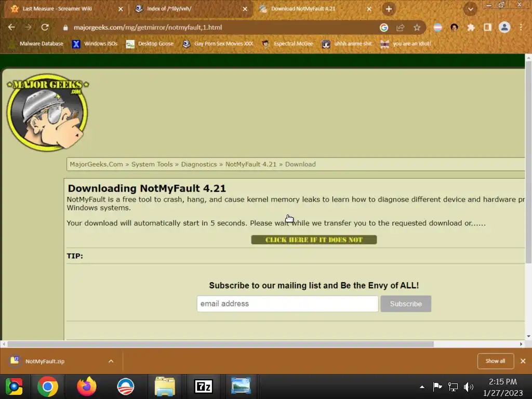
Task: Click the CLICK HERE IF IT DOES NOT button
Action: (314, 240)
